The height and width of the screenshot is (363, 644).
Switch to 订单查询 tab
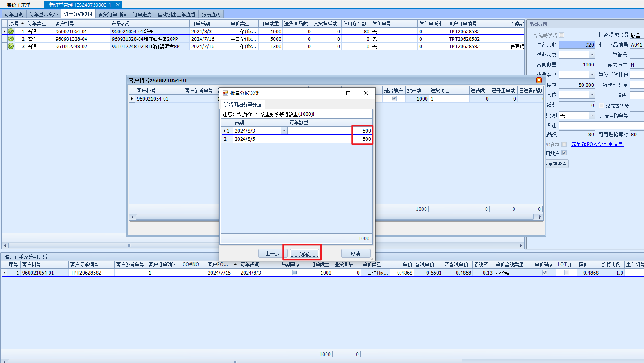tap(14, 14)
